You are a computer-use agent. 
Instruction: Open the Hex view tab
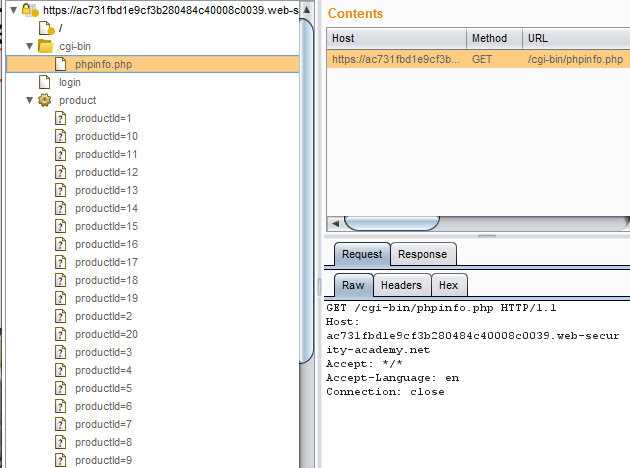pyautogui.click(x=449, y=285)
